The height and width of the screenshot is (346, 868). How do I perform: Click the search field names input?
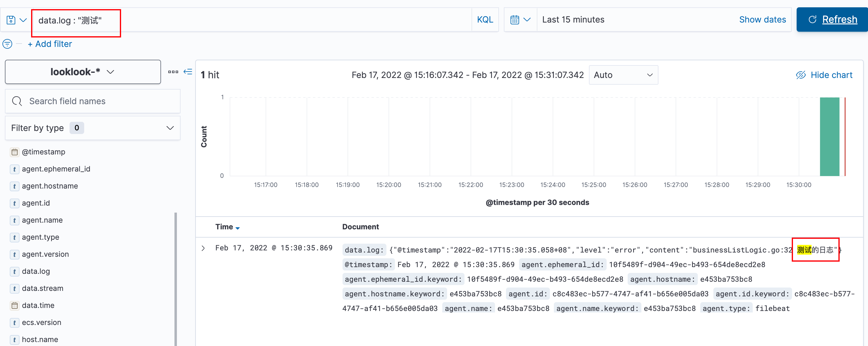pyautogui.click(x=92, y=102)
